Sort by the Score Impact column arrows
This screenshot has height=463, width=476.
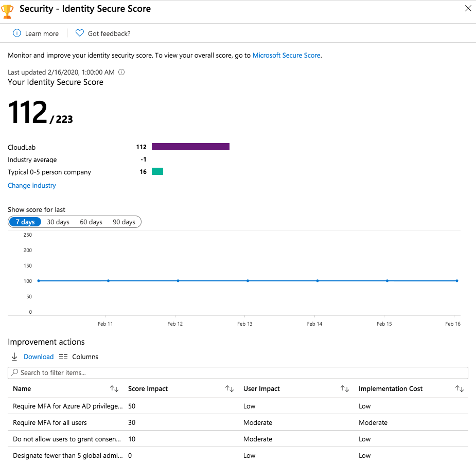230,389
